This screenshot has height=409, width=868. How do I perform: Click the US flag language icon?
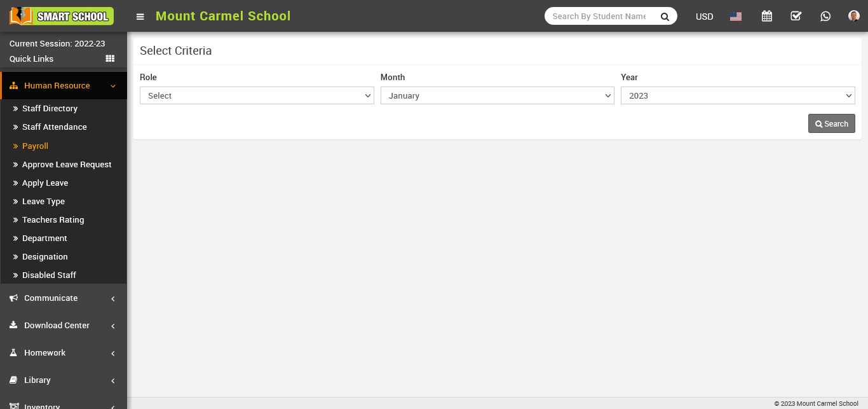(x=736, y=17)
